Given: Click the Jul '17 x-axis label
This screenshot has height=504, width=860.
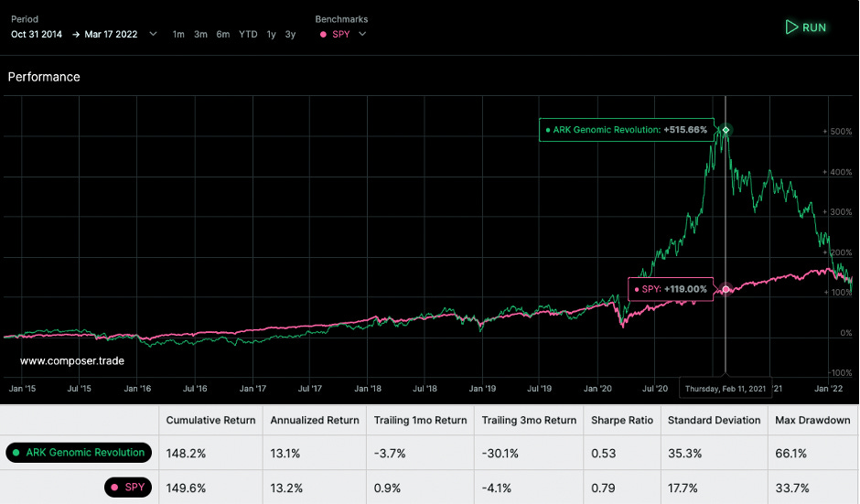Looking at the screenshot, I should coord(310,388).
